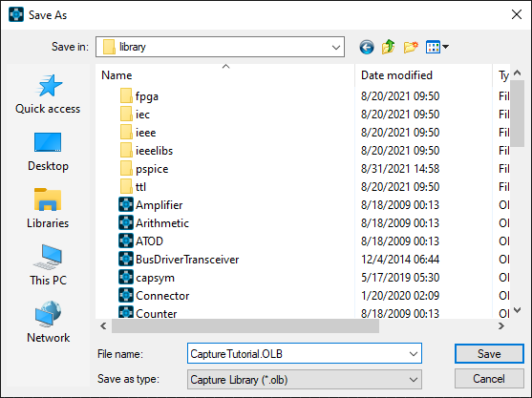Select the file name 'Arithmetic'
The height and width of the screenshot is (398, 532).
pos(162,223)
